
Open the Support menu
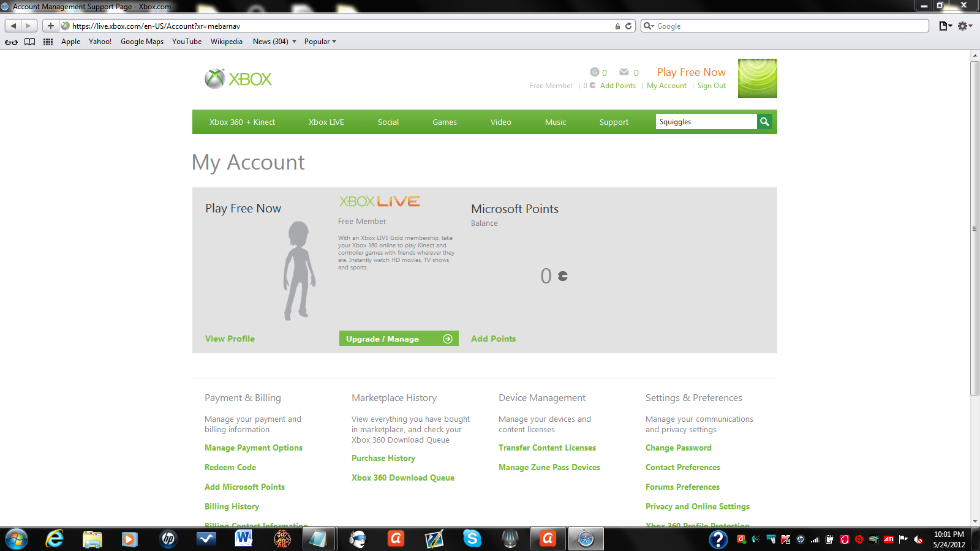614,122
